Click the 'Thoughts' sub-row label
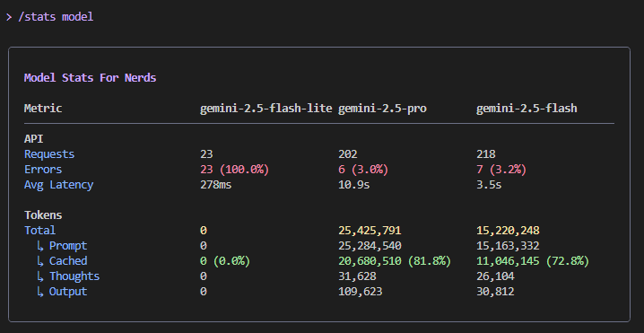Viewport: 644px width, 333px height. tap(74, 276)
